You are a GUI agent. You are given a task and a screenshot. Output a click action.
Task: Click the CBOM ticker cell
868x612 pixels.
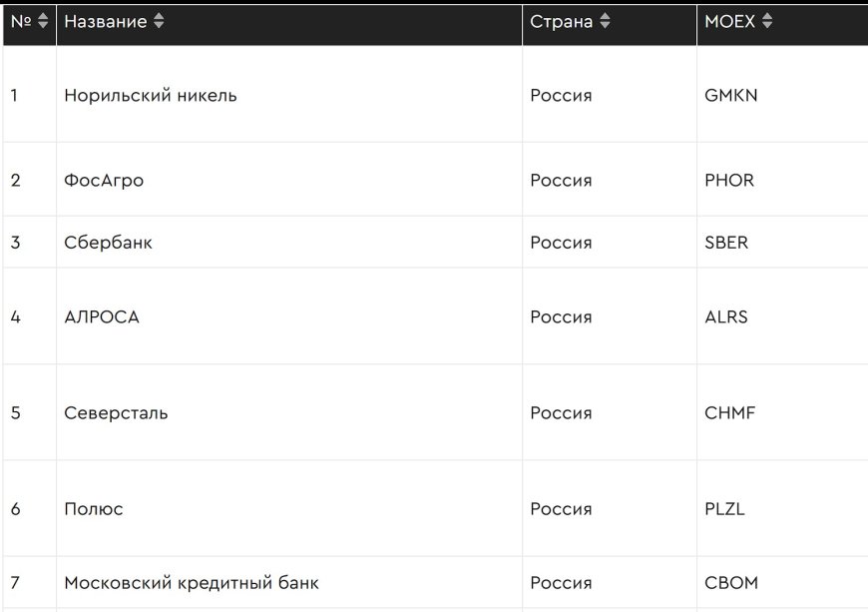coord(731,583)
